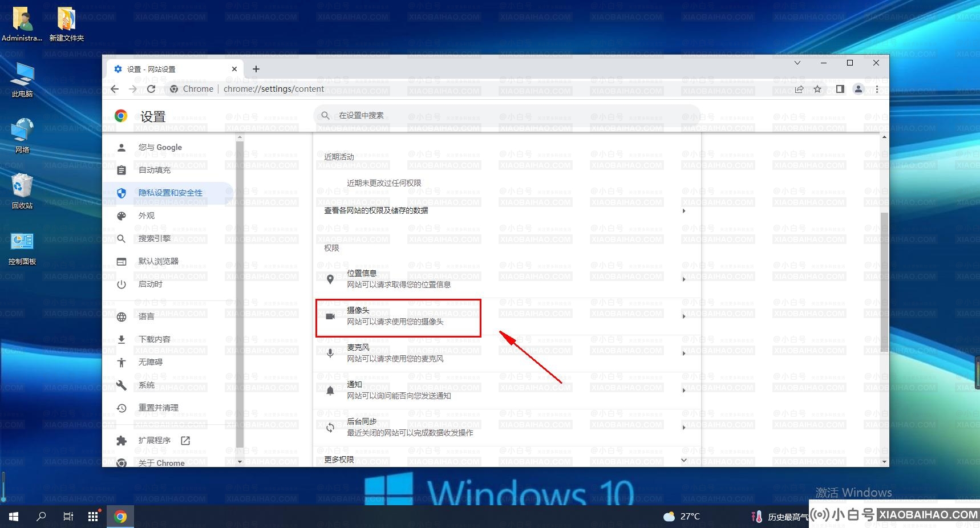The width and height of the screenshot is (980, 528).
Task: Close the 设置 - 网站设置 tab
Action: tap(234, 69)
